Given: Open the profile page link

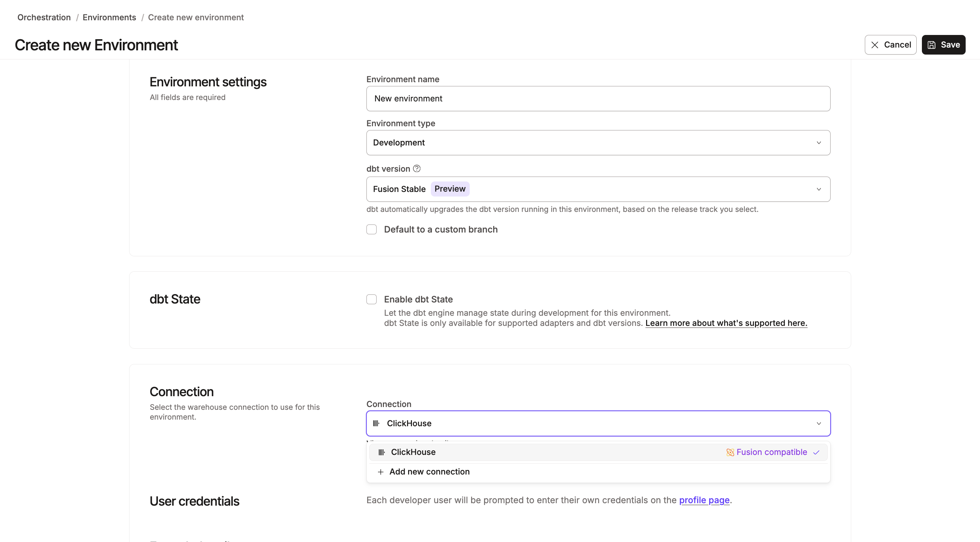Looking at the screenshot, I should [x=704, y=500].
